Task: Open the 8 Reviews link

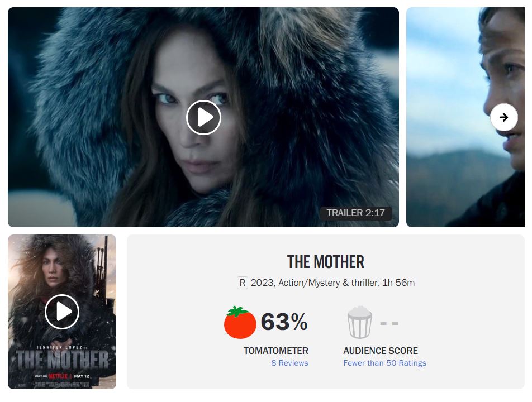Action: click(x=289, y=363)
